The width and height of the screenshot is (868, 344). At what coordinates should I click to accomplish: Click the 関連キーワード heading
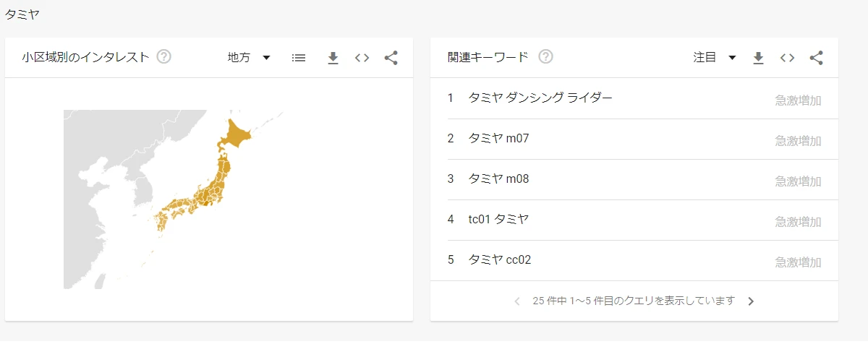click(488, 57)
